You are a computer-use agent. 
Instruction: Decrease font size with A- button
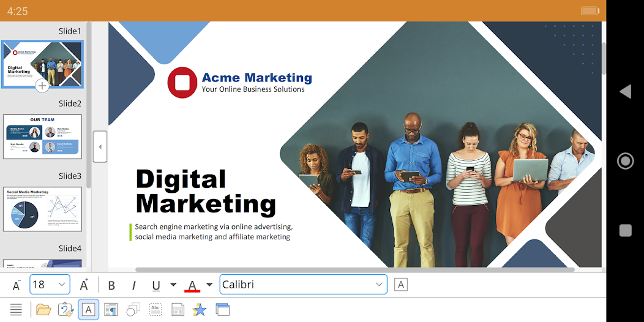click(17, 285)
